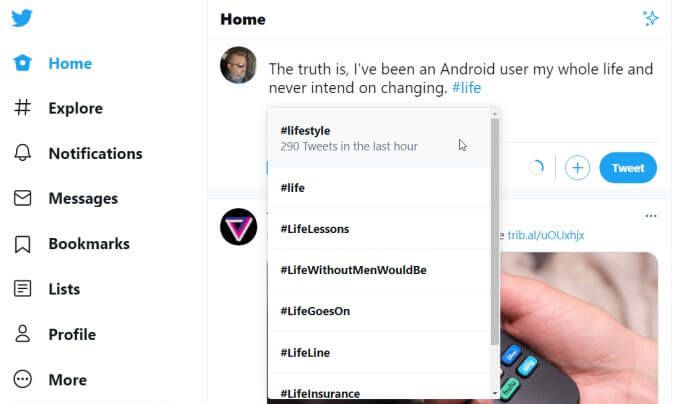Open Notifications via the bell icon
The width and height of the screenshot is (680, 404).
coord(23,153)
